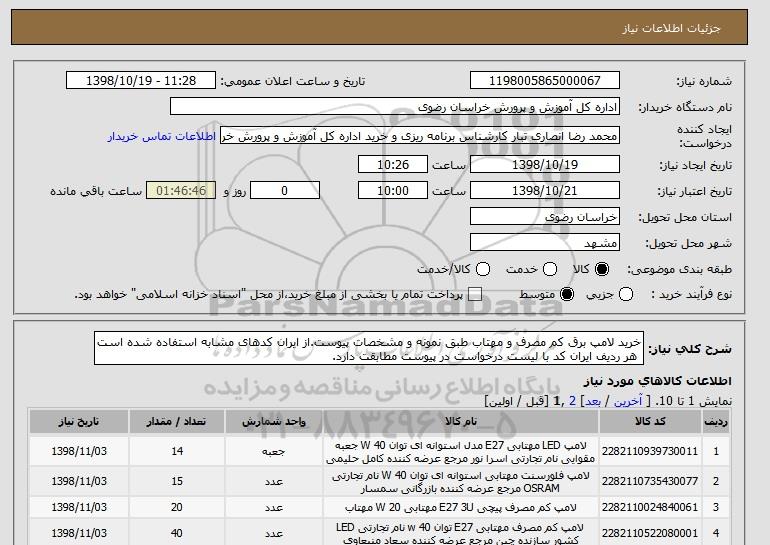Screen dimensions: 770x545
Task: Choose the جزیی purchase type radio
Action: [626, 294]
